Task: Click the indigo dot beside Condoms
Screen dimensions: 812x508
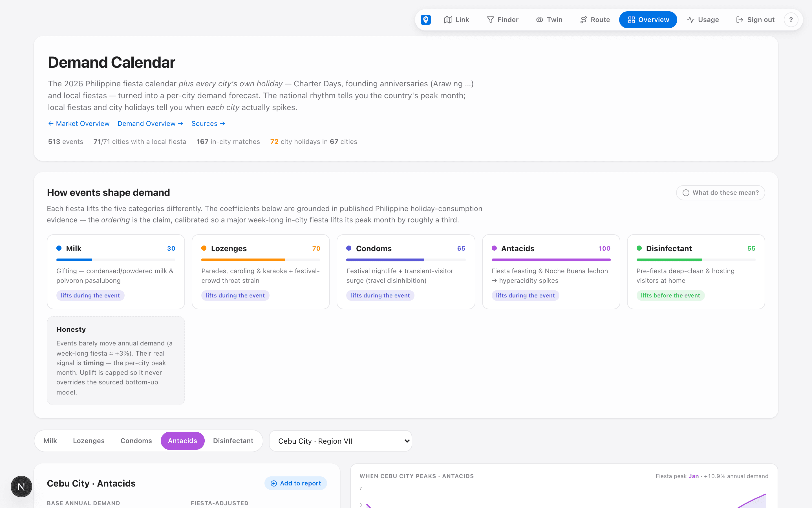Action: [x=349, y=248]
